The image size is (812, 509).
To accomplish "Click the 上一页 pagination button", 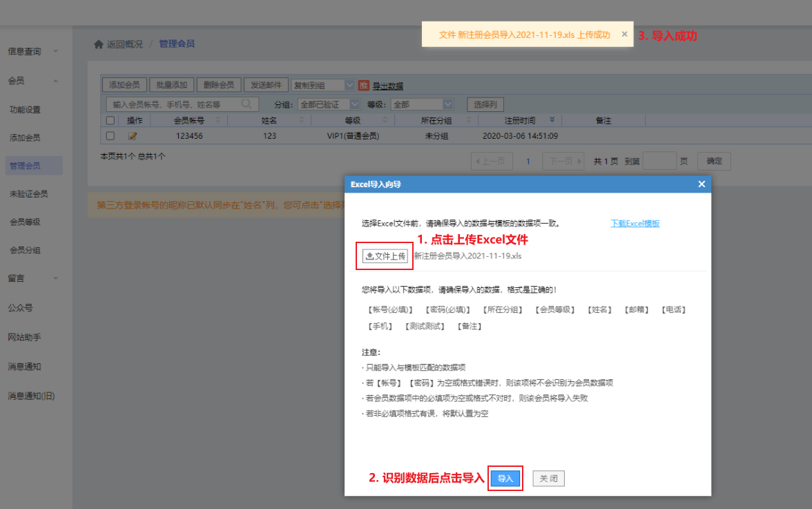I will pos(492,161).
